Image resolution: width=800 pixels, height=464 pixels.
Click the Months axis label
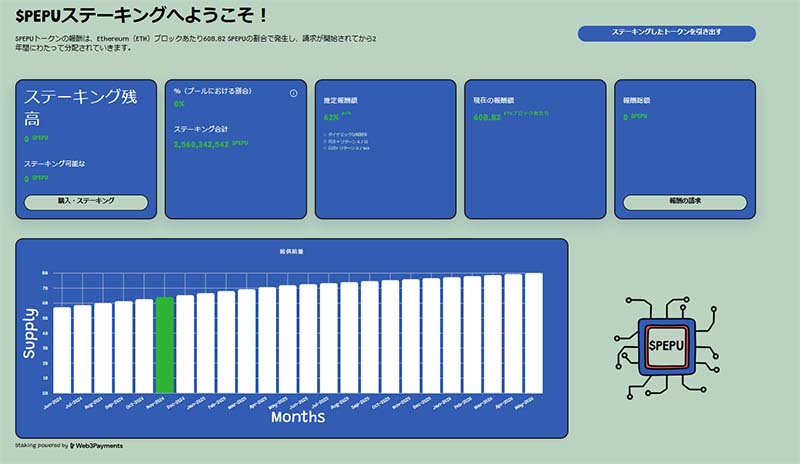(x=298, y=417)
